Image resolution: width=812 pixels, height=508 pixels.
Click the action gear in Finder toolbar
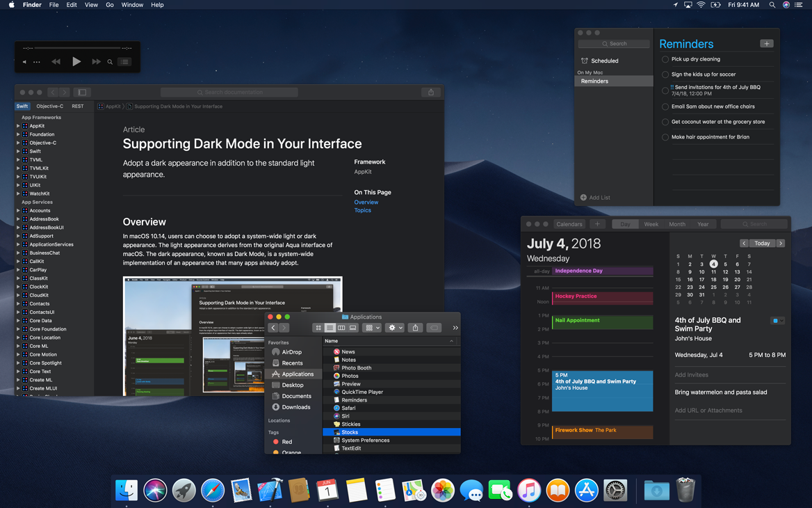[392, 327]
